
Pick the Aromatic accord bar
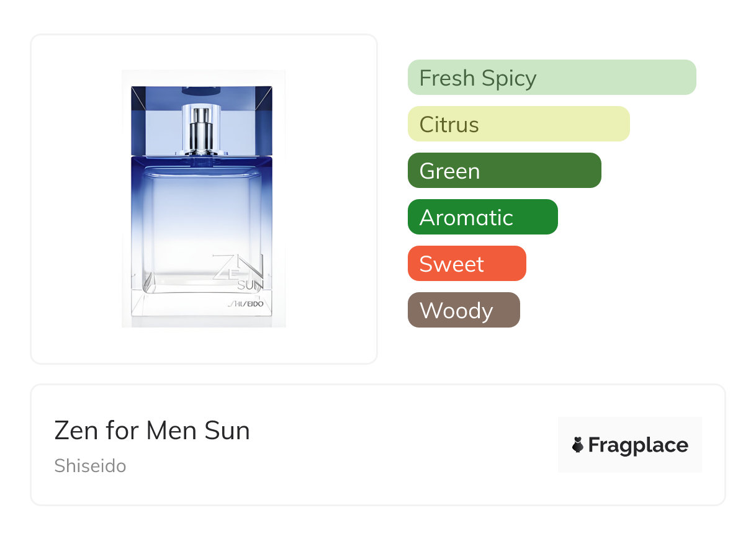[x=482, y=217]
